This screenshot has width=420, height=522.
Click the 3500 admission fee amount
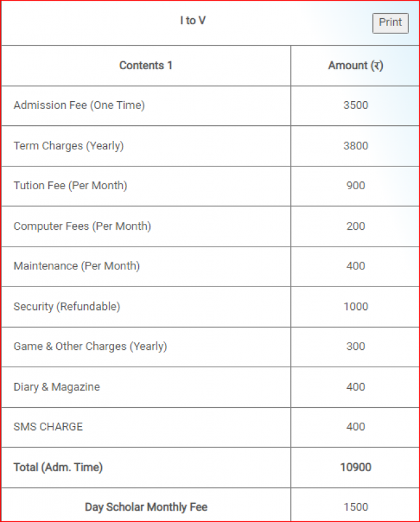point(355,105)
